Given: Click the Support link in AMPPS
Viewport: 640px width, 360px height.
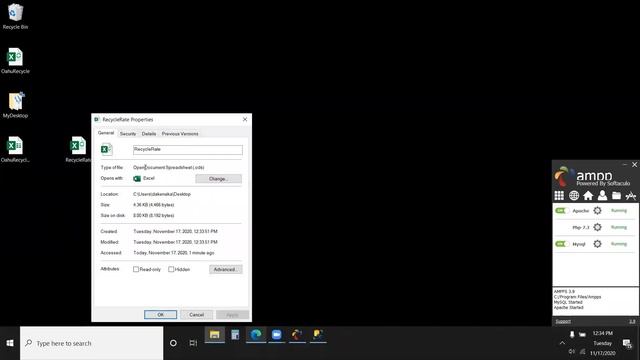Looking at the screenshot, I should pyautogui.click(x=563, y=322).
